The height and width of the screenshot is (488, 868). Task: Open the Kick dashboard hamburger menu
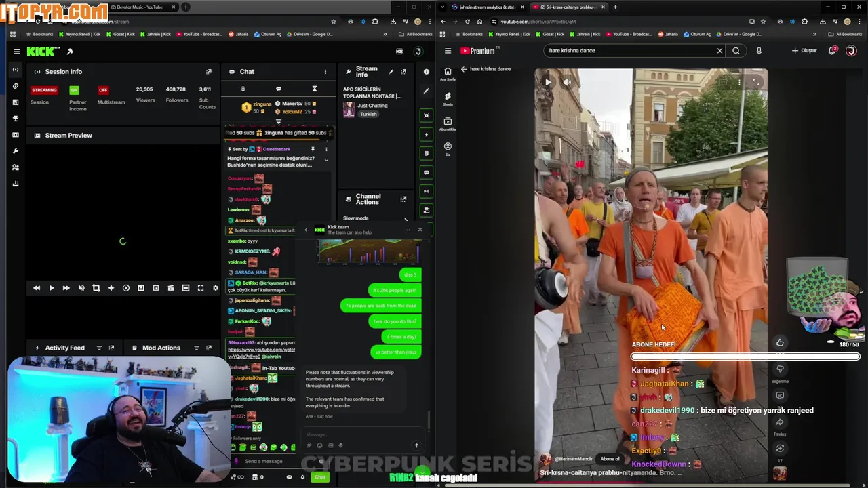[17, 52]
